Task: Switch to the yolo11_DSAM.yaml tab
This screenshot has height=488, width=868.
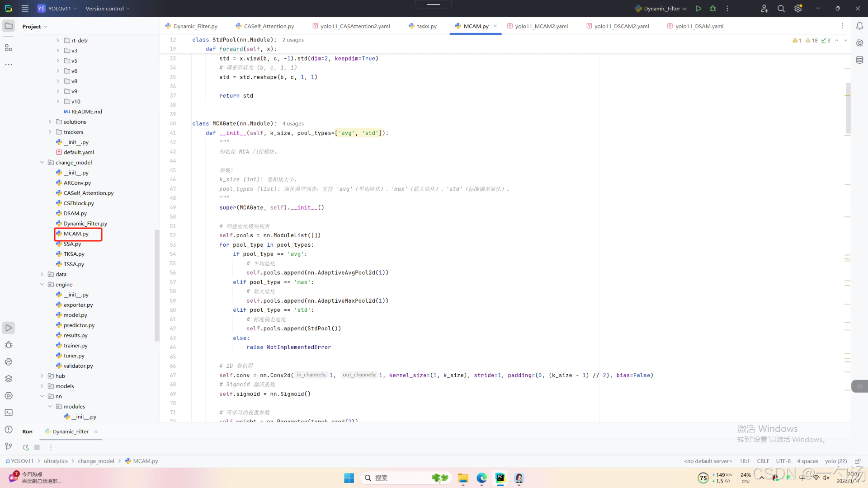Action: pos(699,26)
